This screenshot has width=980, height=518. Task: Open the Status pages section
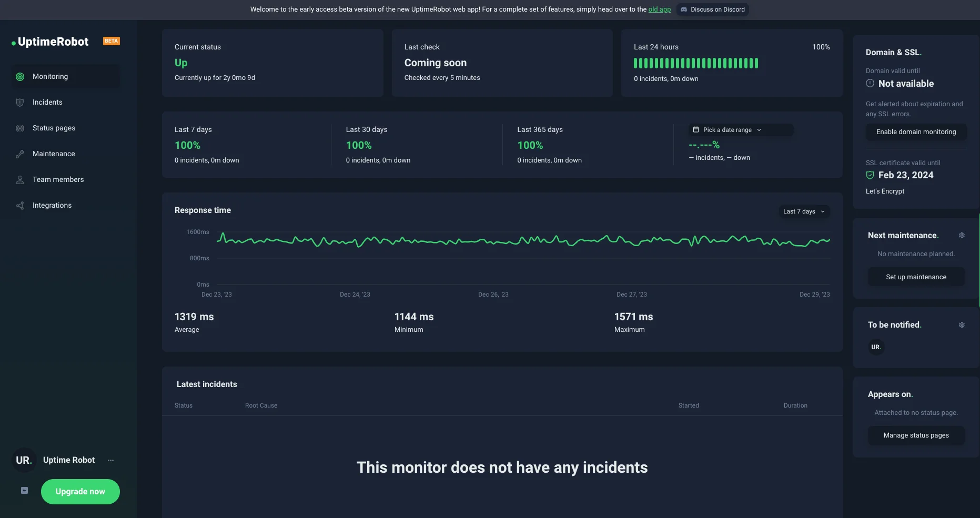[53, 128]
